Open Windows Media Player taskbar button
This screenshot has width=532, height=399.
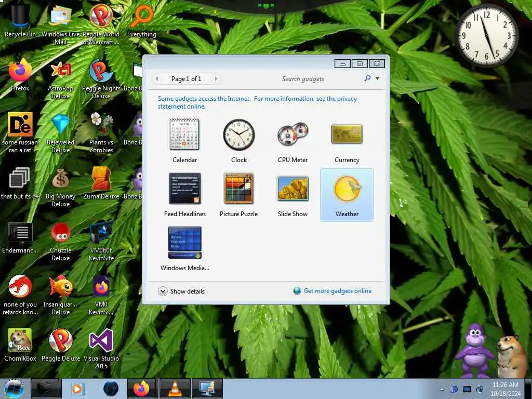(x=77, y=389)
